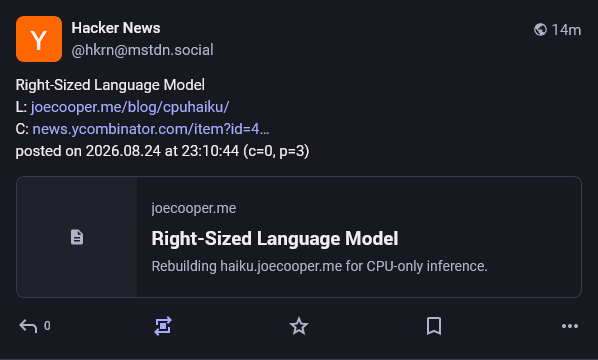Click the Rebuilding haiku.joecooper.me description text
The height and width of the screenshot is (360, 598).
point(319,266)
